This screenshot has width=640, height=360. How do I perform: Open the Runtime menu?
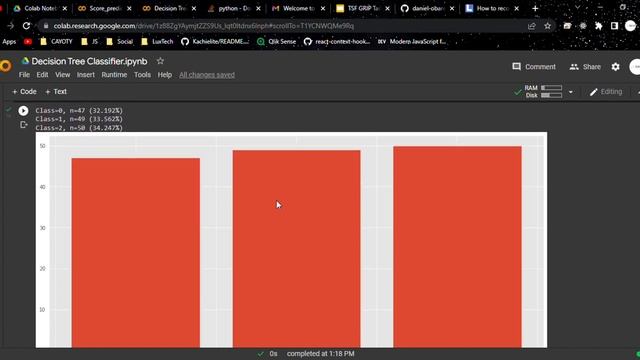114,75
